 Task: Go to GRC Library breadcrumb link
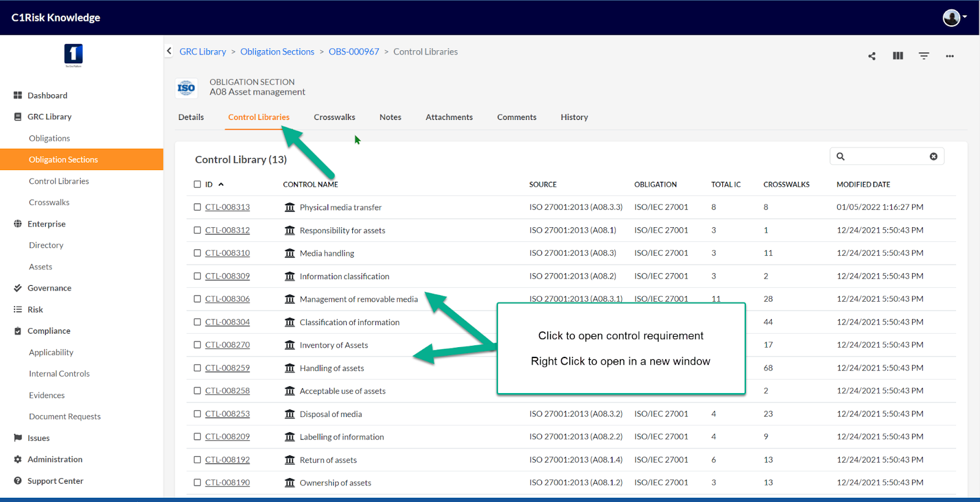coord(203,51)
